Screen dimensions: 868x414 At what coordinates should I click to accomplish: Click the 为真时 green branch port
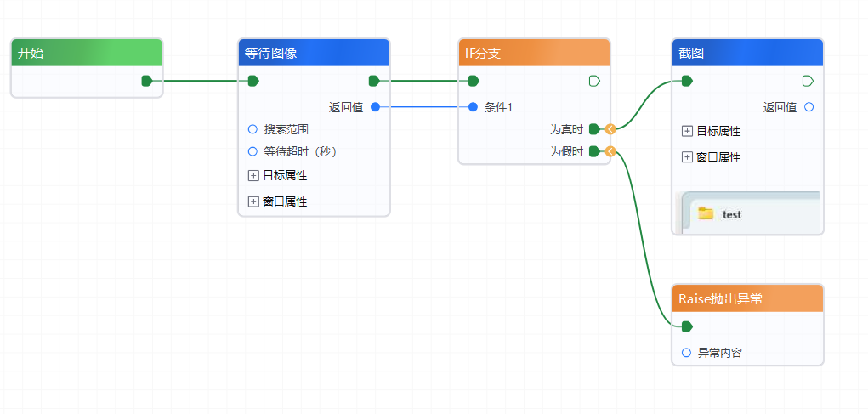[594, 129]
